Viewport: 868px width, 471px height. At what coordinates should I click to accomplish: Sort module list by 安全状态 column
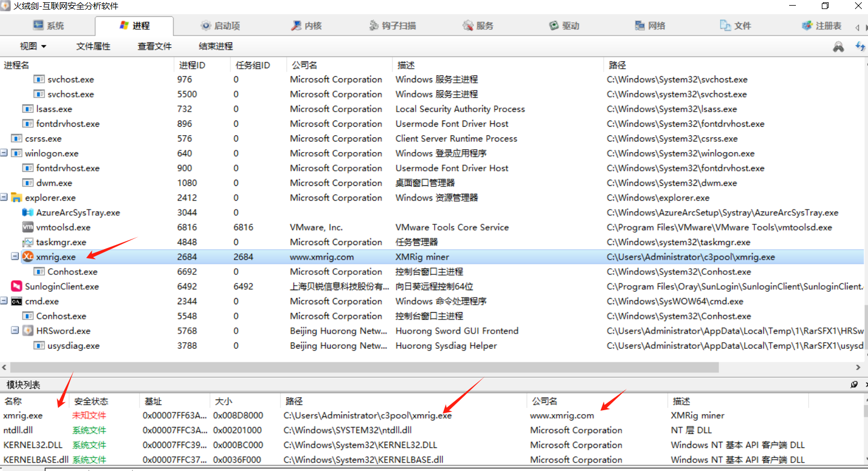104,401
